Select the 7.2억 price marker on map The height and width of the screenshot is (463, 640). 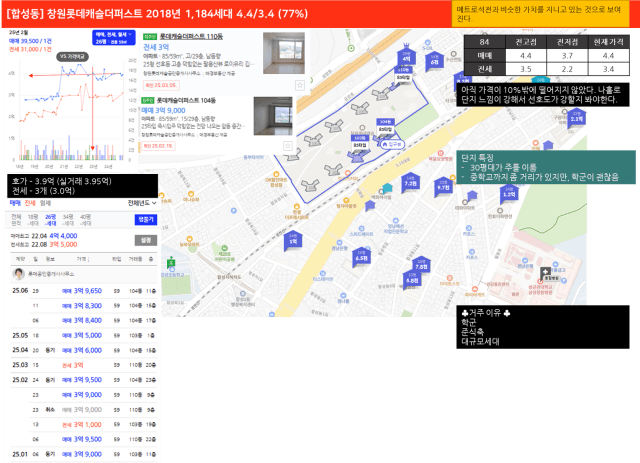pos(410,183)
